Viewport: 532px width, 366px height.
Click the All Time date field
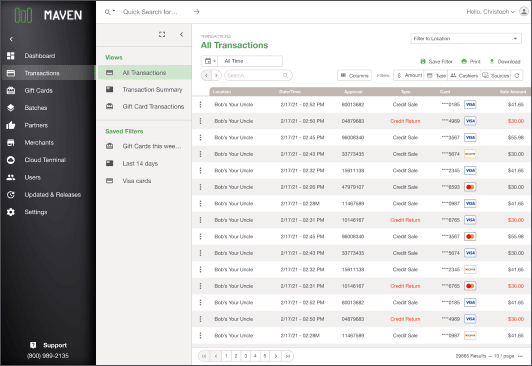(x=250, y=61)
